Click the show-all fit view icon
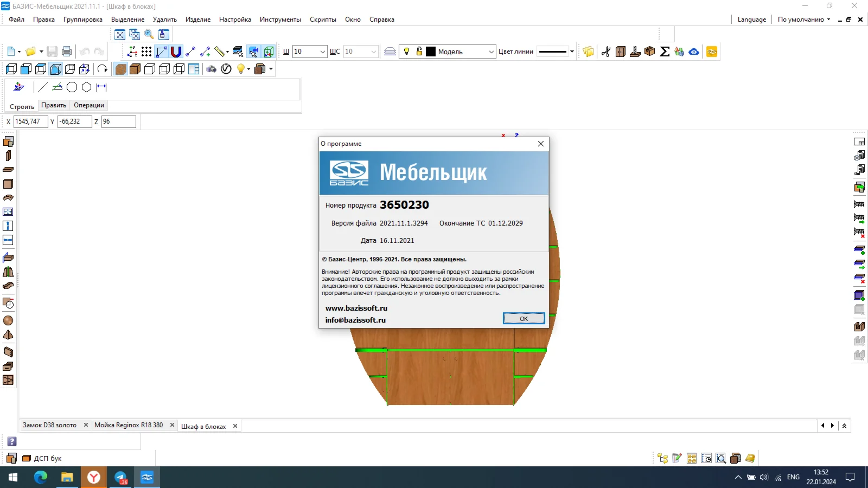This screenshot has height=488, width=868. tap(120, 35)
